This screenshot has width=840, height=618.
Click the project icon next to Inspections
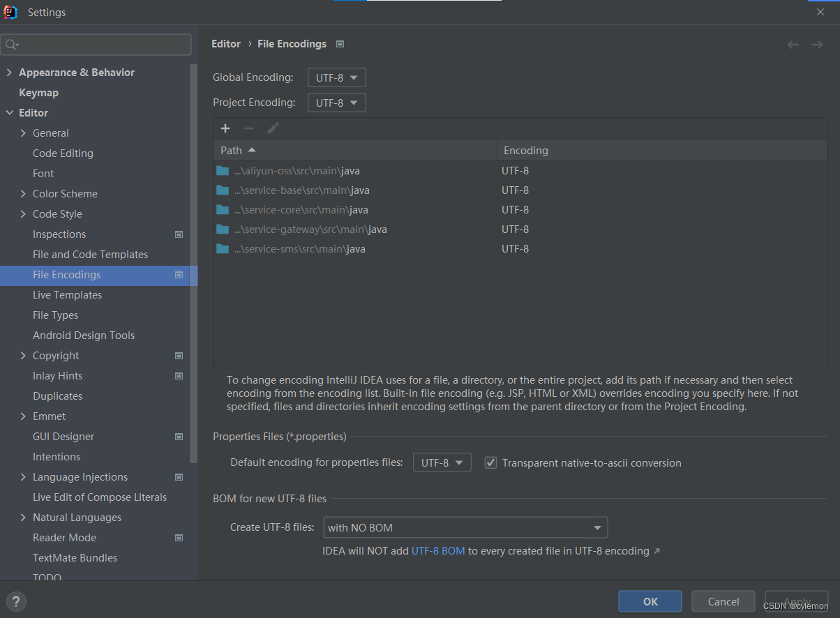[x=179, y=234]
